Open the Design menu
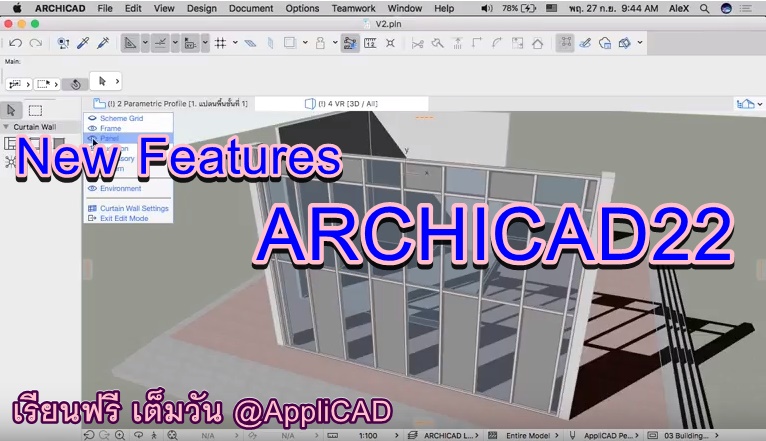The height and width of the screenshot is (441, 766). pos(201,8)
